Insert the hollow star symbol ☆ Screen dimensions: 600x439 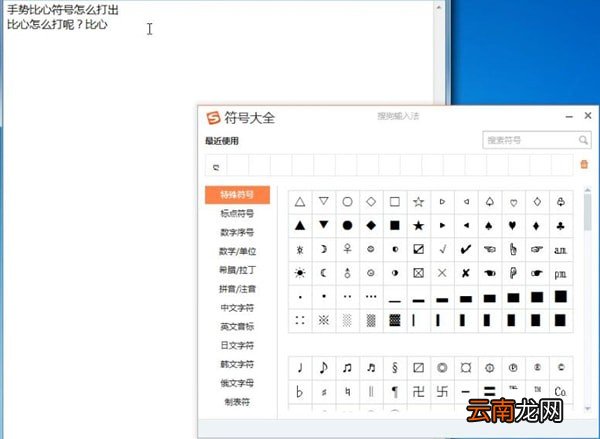tap(419, 202)
